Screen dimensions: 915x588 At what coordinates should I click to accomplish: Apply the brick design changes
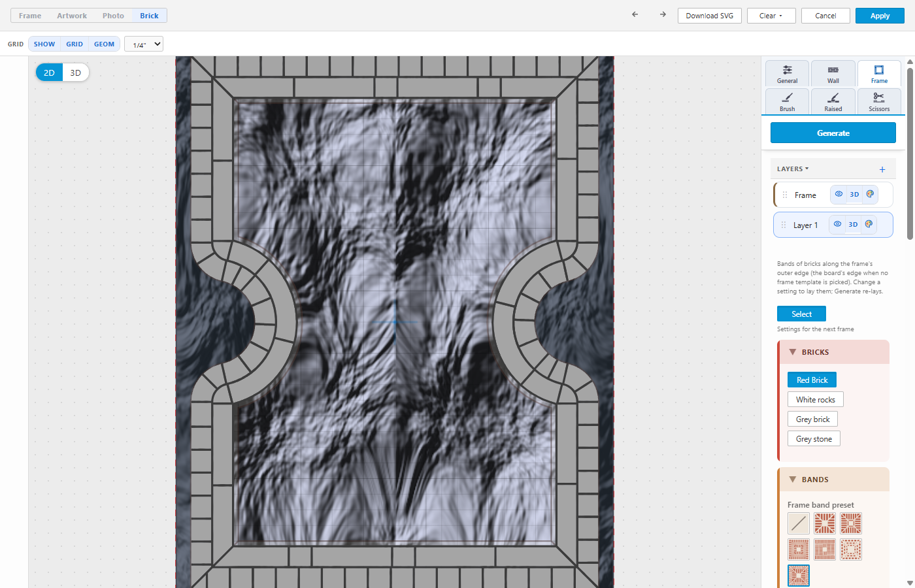[880, 16]
